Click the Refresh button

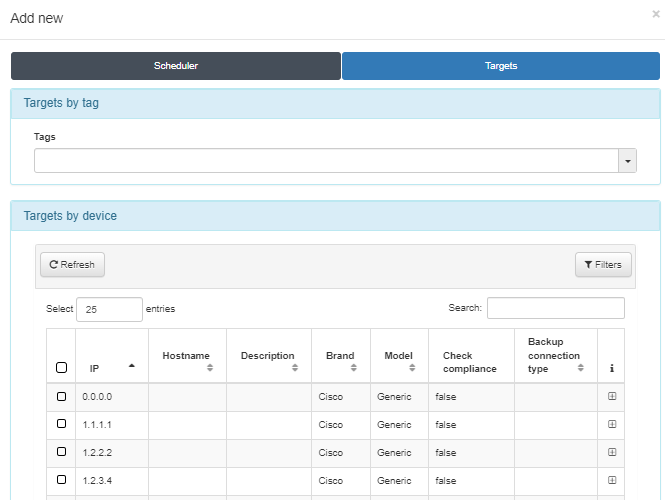[x=72, y=265]
